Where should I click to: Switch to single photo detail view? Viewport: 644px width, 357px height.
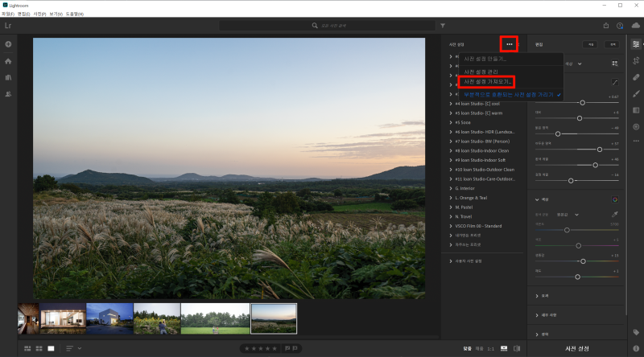51,348
